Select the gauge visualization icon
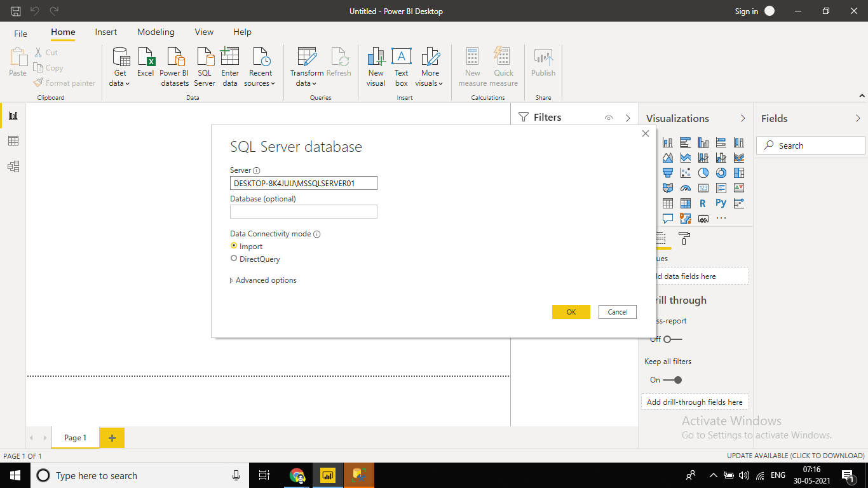Screen dimensions: 868x488 click(686, 187)
